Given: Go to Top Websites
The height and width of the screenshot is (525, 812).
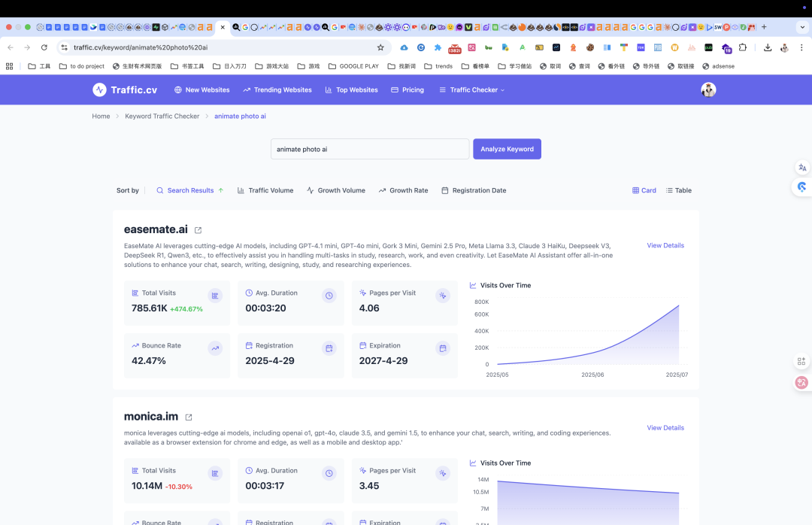Looking at the screenshot, I should point(352,90).
